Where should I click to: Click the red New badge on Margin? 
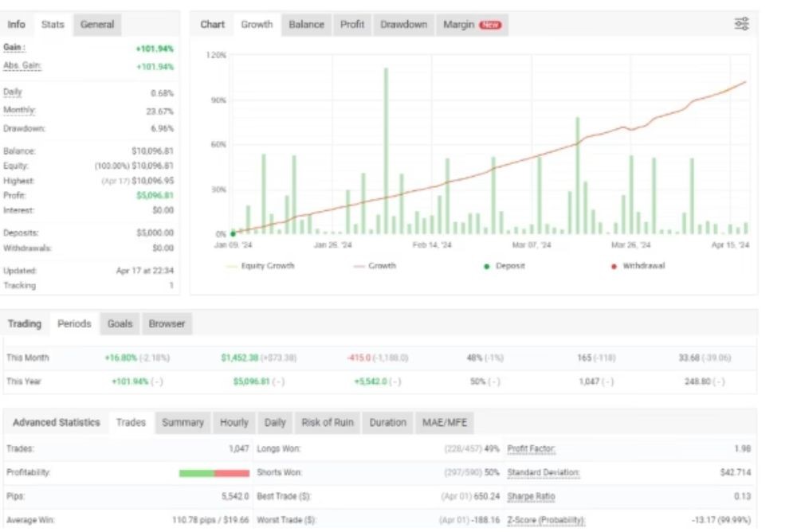(x=490, y=25)
